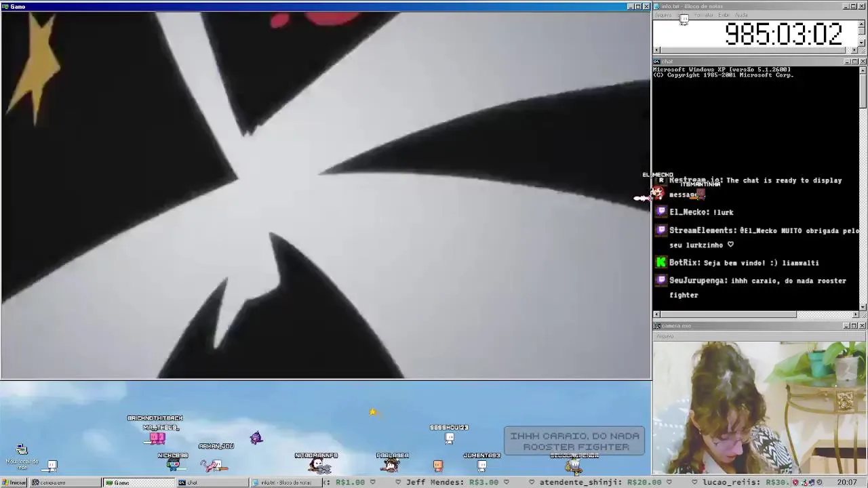Select the Game taskbar button
Image resolution: width=868 pixels, height=488 pixels.
pos(138,483)
